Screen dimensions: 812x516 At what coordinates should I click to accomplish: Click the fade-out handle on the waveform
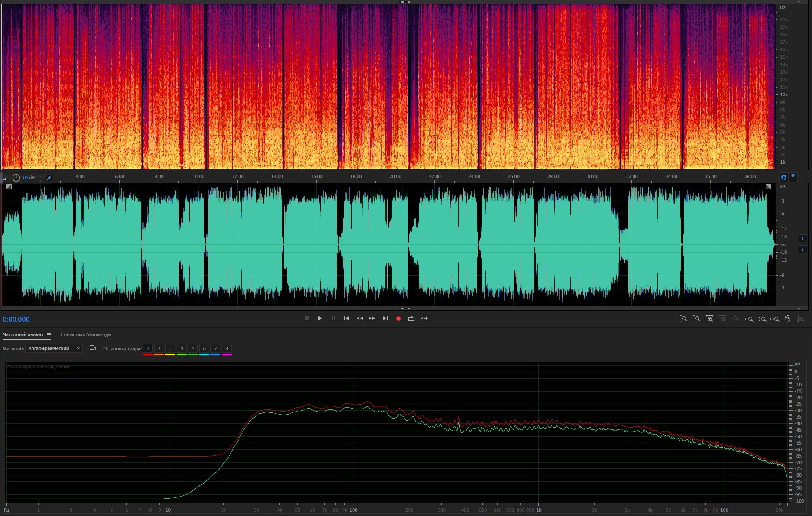point(768,187)
